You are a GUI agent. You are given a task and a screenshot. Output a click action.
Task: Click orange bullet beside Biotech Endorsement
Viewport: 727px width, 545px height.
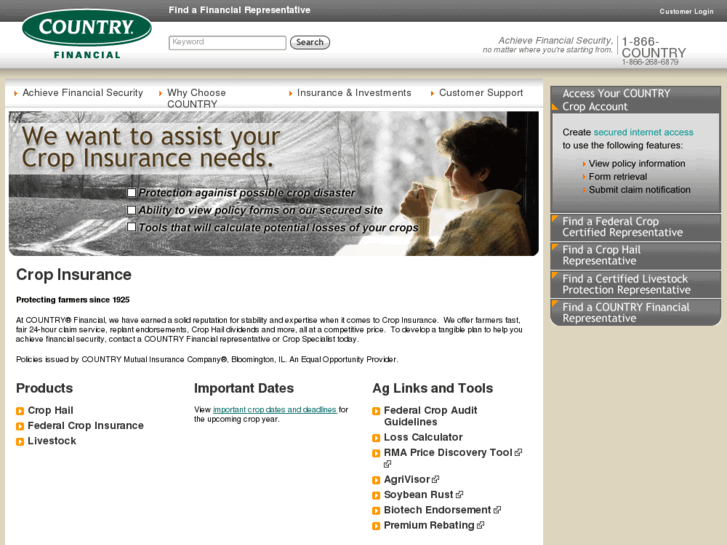[x=376, y=511]
